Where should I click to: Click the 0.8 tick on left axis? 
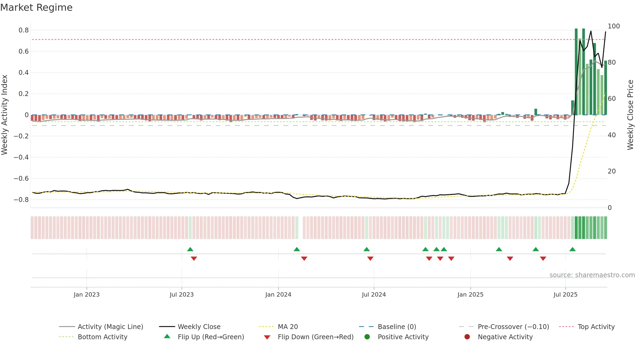(24, 30)
